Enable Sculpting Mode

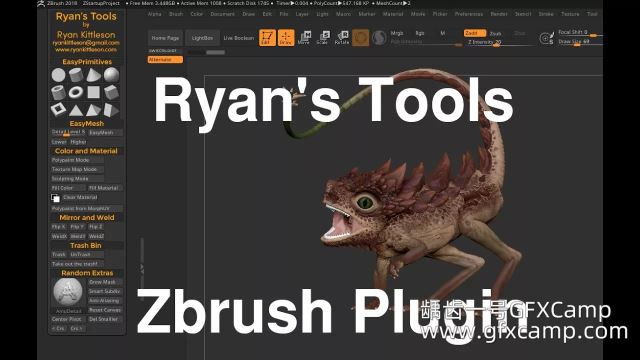(77, 178)
